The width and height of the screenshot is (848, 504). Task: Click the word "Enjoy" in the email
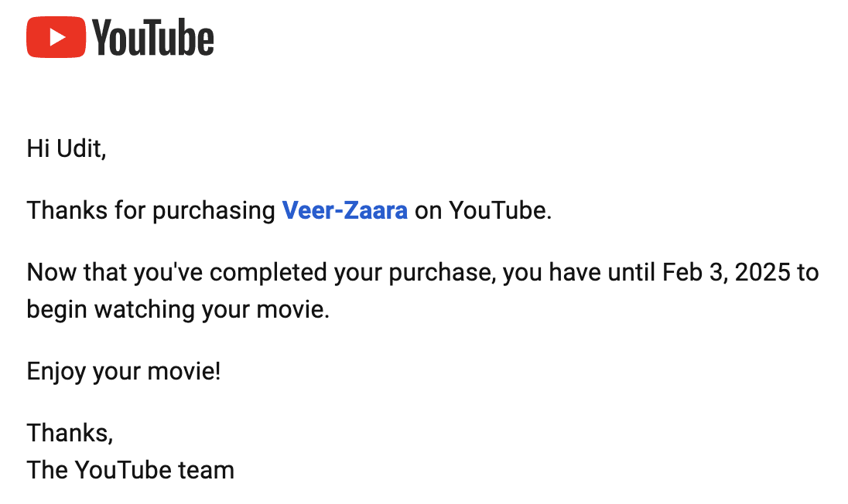tap(56, 371)
